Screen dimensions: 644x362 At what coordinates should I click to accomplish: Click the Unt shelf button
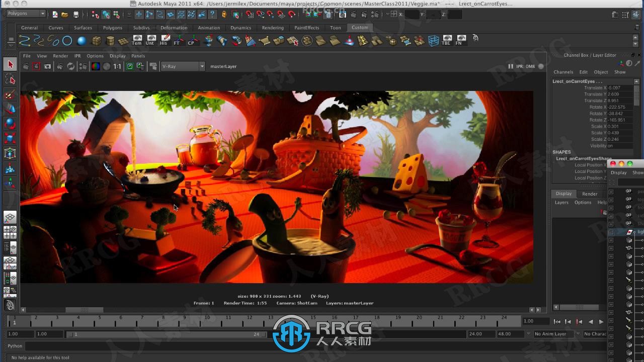[x=150, y=41]
